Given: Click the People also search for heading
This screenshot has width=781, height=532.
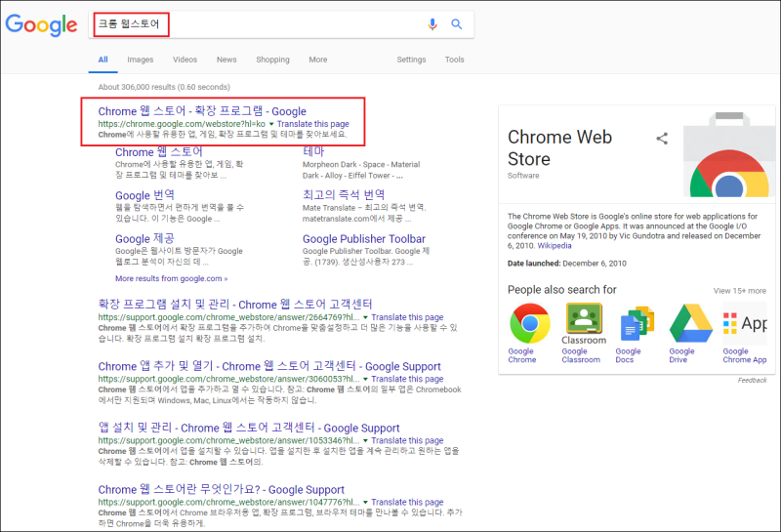Looking at the screenshot, I should coord(562,290).
